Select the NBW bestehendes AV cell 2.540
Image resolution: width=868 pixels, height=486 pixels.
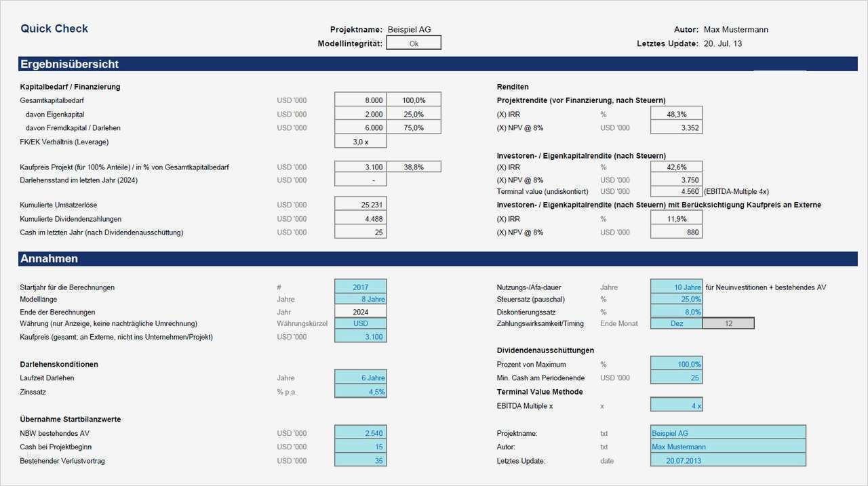tap(360, 433)
